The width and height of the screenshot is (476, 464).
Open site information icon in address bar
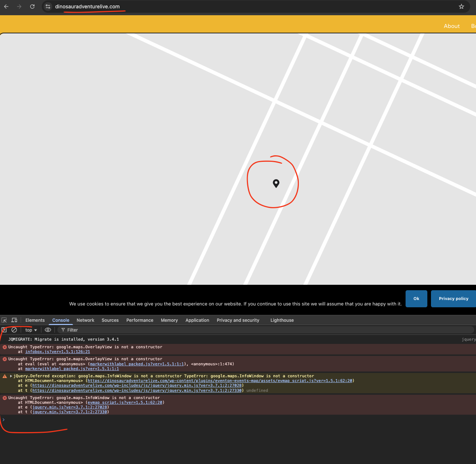pyautogui.click(x=48, y=7)
